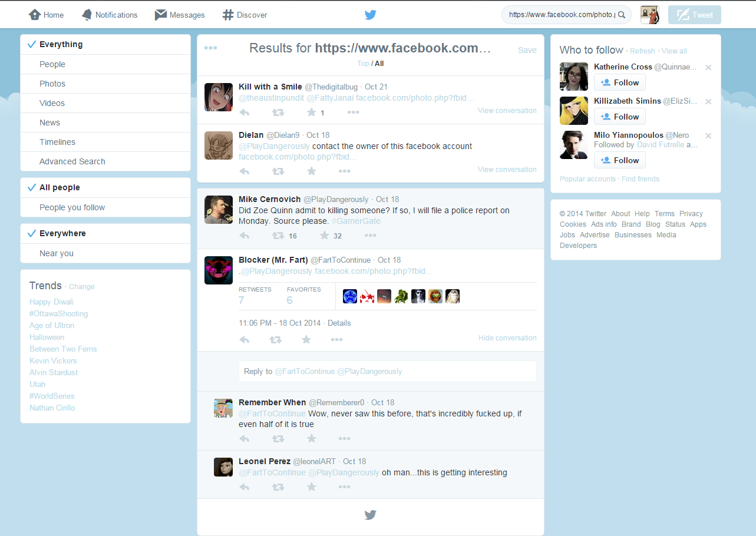Image resolution: width=756 pixels, height=536 pixels.
Task: Reply to Mike Cernovich's tweet
Action: click(245, 236)
